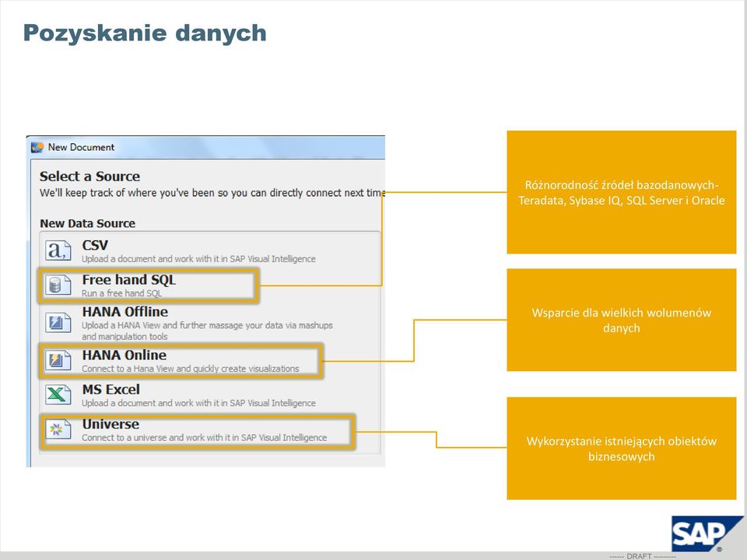Select MS Excel as data source
Viewport: 747px width, 560px height.
209,395
